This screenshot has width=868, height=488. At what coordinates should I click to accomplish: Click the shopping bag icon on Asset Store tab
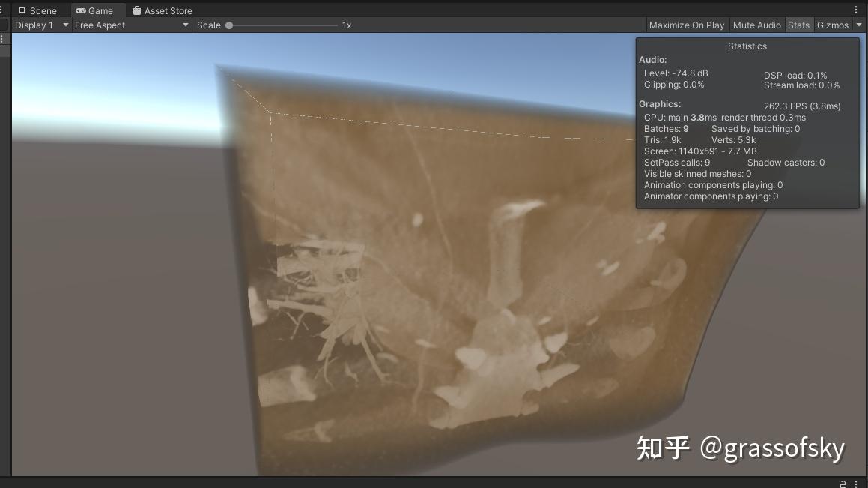tap(136, 10)
